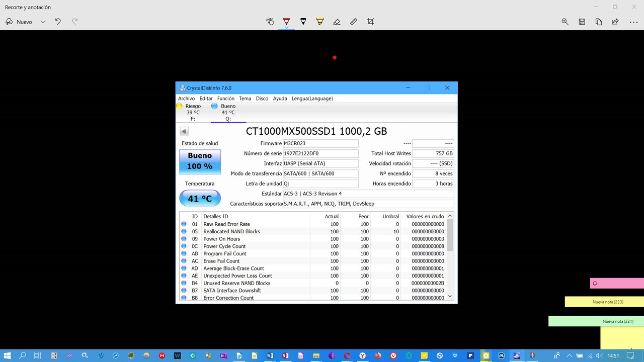
Task: Click the Valores en crudo column header
Action: click(425, 217)
